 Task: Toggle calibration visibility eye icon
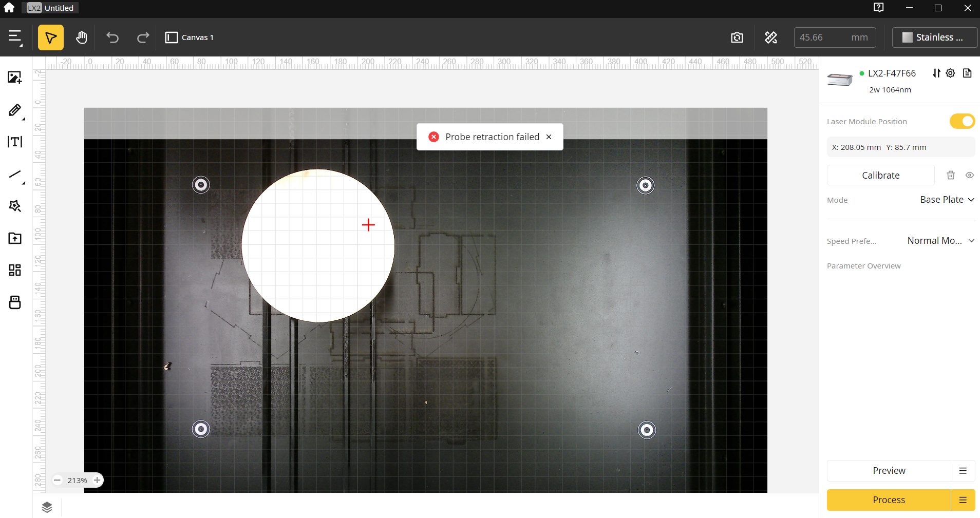pos(969,175)
